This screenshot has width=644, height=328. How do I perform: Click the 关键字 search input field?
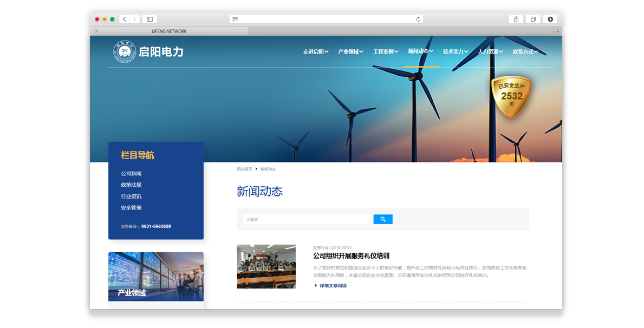307,220
